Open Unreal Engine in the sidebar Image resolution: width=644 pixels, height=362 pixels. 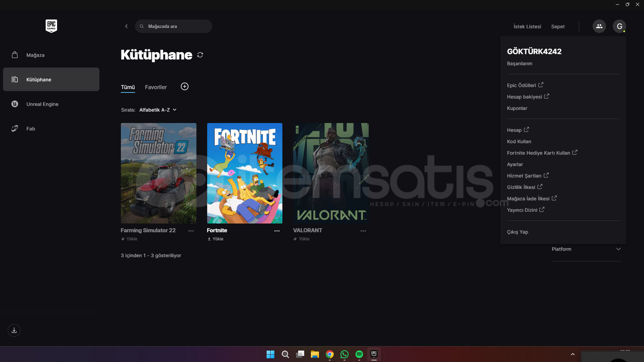[x=51, y=104]
